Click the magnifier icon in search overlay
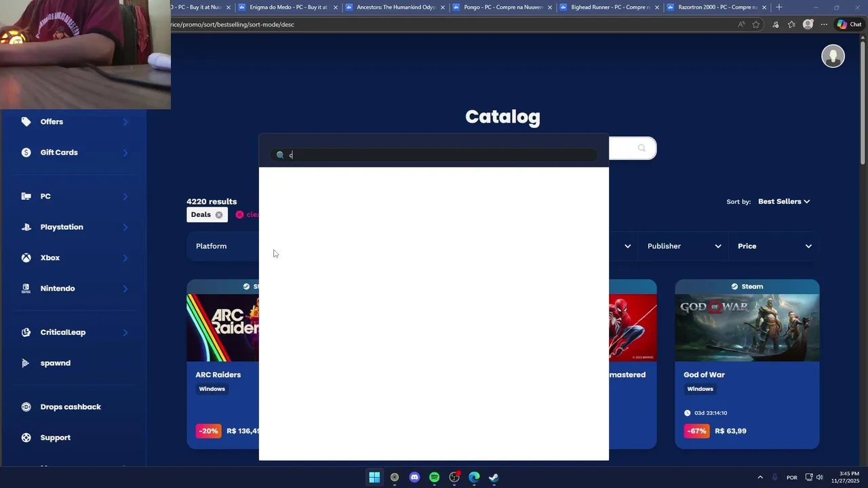Image resolution: width=868 pixels, height=488 pixels. pyautogui.click(x=280, y=155)
